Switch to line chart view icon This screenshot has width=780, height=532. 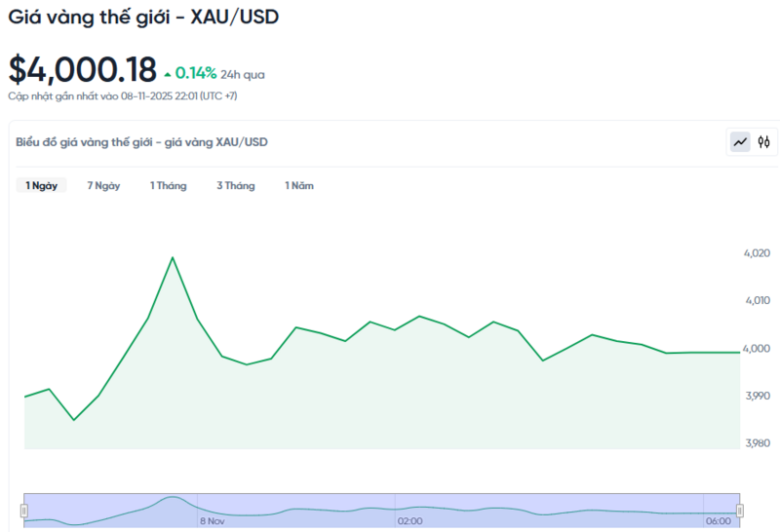pos(740,142)
